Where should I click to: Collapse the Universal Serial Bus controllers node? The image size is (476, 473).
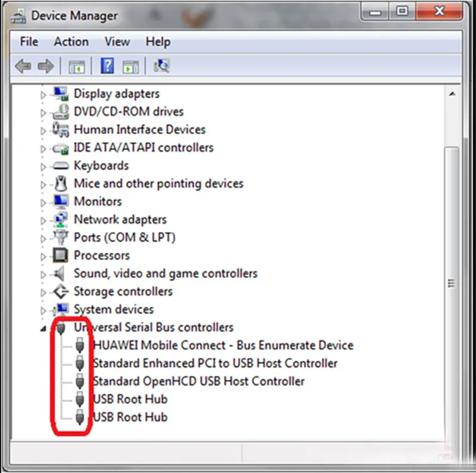[43, 328]
